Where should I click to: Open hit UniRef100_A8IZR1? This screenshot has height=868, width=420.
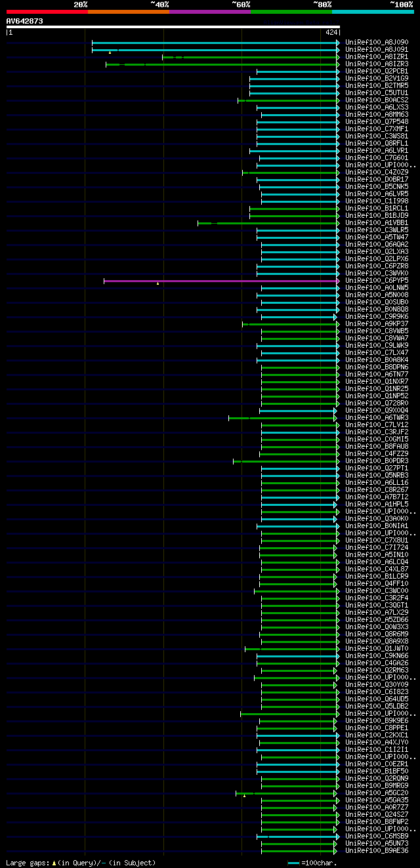click(x=377, y=57)
